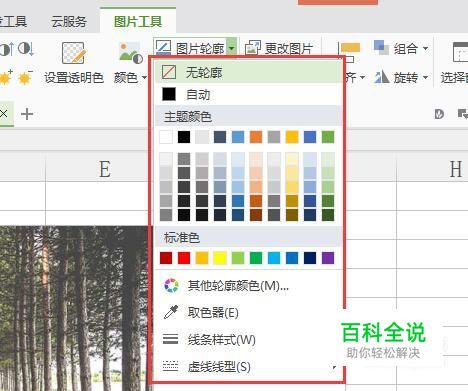Choose the 自动 automatic outline color

pos(249,95)
